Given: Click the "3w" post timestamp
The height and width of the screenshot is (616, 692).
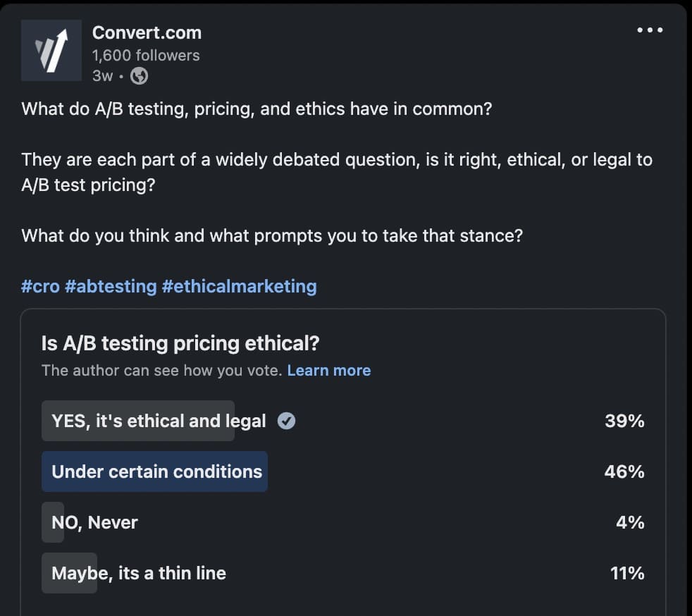Looking at the screenshot, I should 102,76.
